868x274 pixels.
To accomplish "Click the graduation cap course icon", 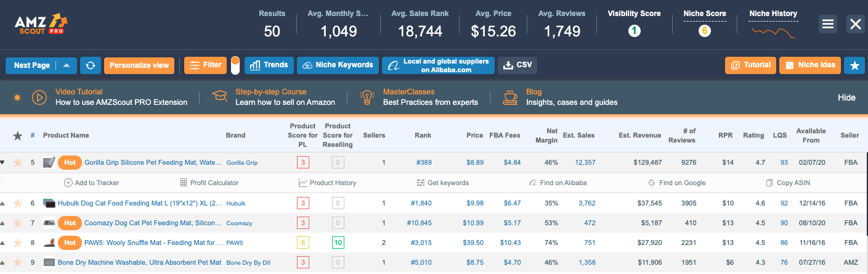I will tap(219, 96).
